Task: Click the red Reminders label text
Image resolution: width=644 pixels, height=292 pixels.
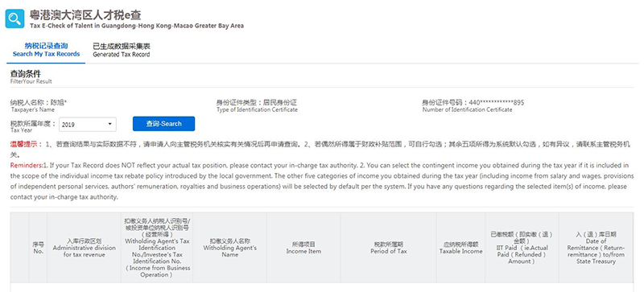Action: [27, 166]
